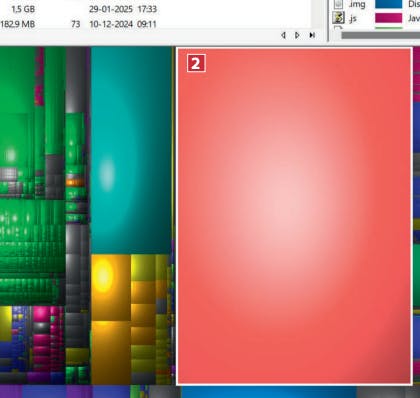This screenshot has height=398, width=420.
Task: Jump to end with skip-last arrow
Action: coord(312,35)
